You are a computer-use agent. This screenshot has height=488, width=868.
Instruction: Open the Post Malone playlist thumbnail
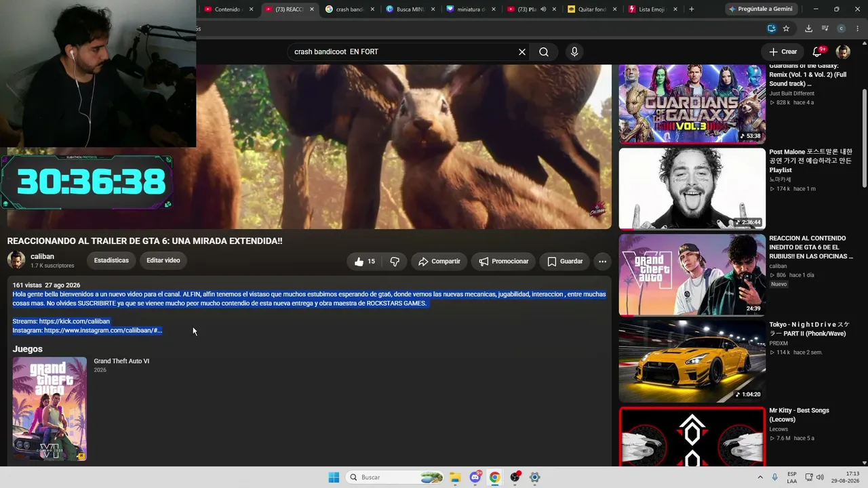tap(692, 188)
